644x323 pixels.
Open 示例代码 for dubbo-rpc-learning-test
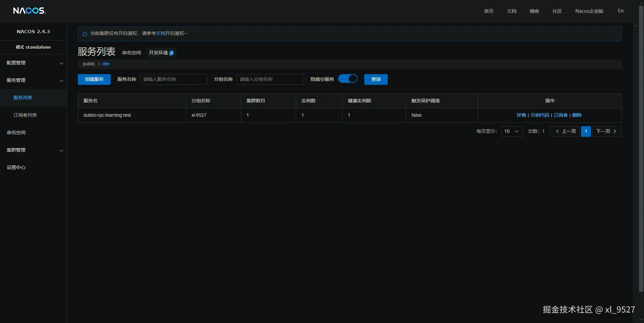[540, 115]
